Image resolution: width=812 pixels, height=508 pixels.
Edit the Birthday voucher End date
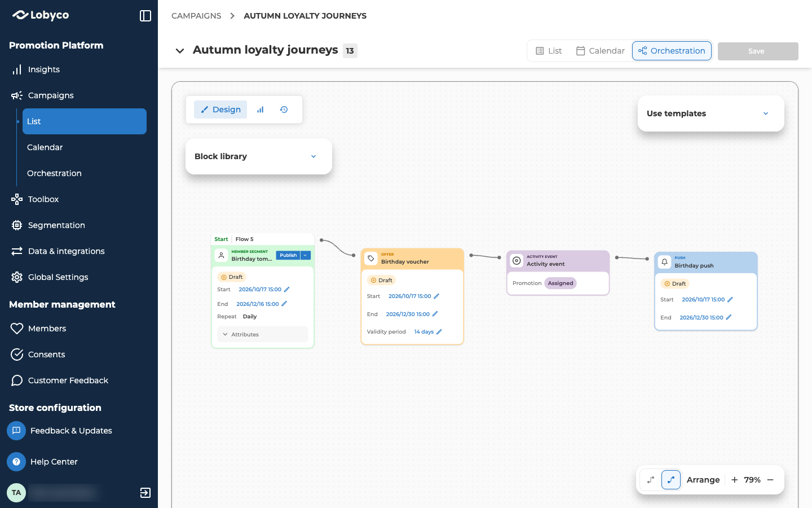(435, 314)
